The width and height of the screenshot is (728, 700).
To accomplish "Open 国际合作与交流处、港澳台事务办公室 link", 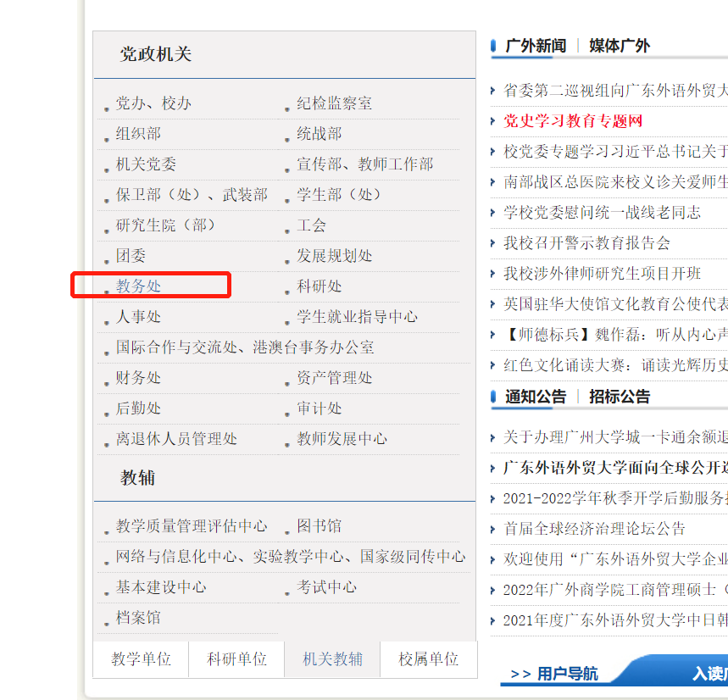I will 245,347.
